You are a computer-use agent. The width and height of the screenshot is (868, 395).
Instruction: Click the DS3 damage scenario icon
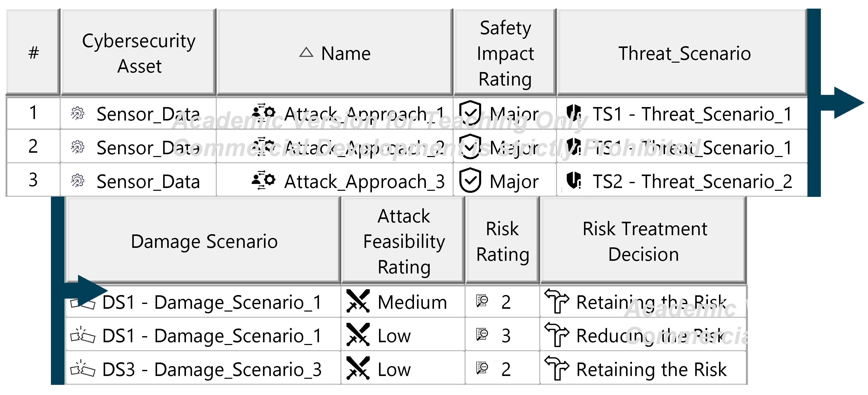[x=83, y=369]
